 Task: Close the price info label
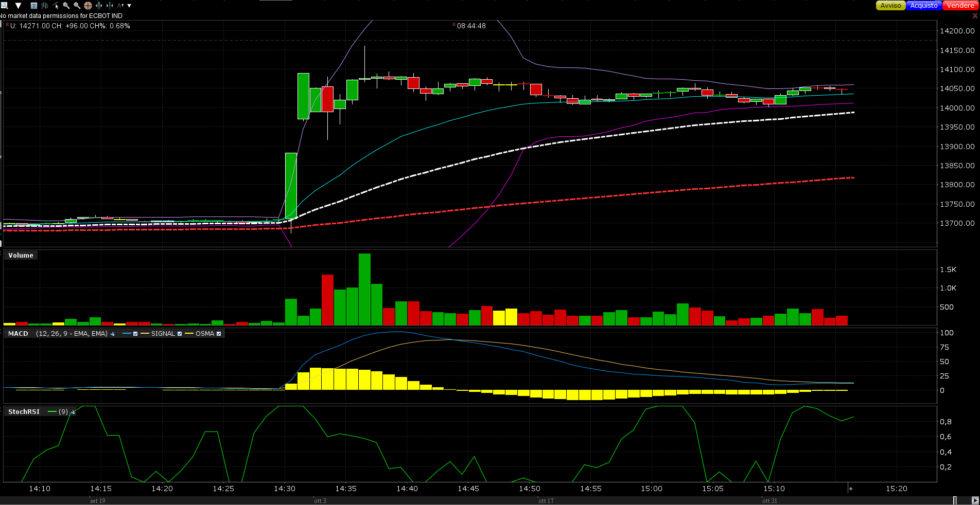pyautogui.click(x=7, y=25)
